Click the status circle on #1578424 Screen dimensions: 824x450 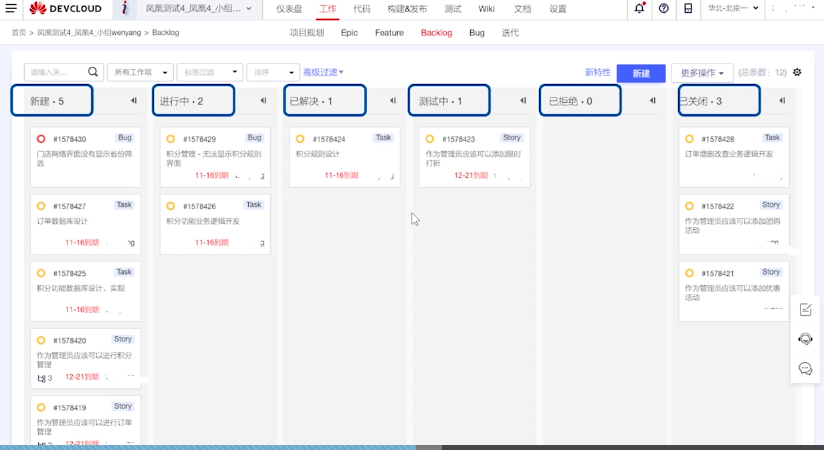pos(300,139)
